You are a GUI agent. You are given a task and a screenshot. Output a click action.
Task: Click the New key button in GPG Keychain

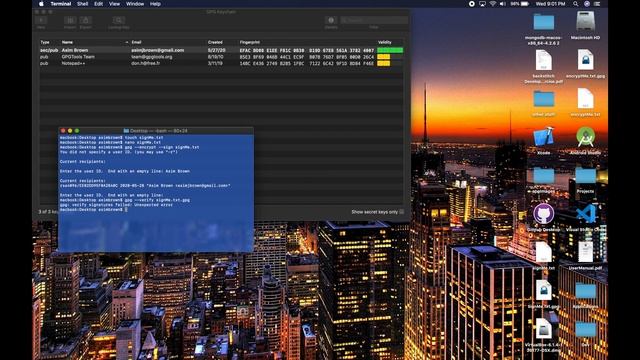click(41, 20)
